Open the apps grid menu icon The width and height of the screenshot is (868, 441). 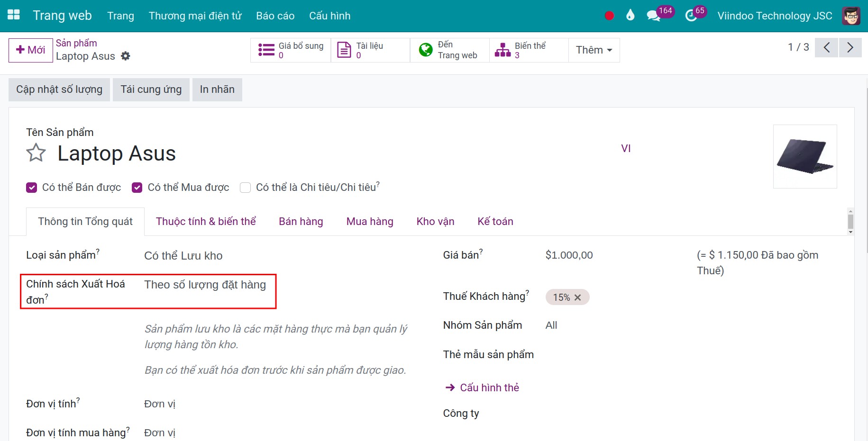pos(14,15)
